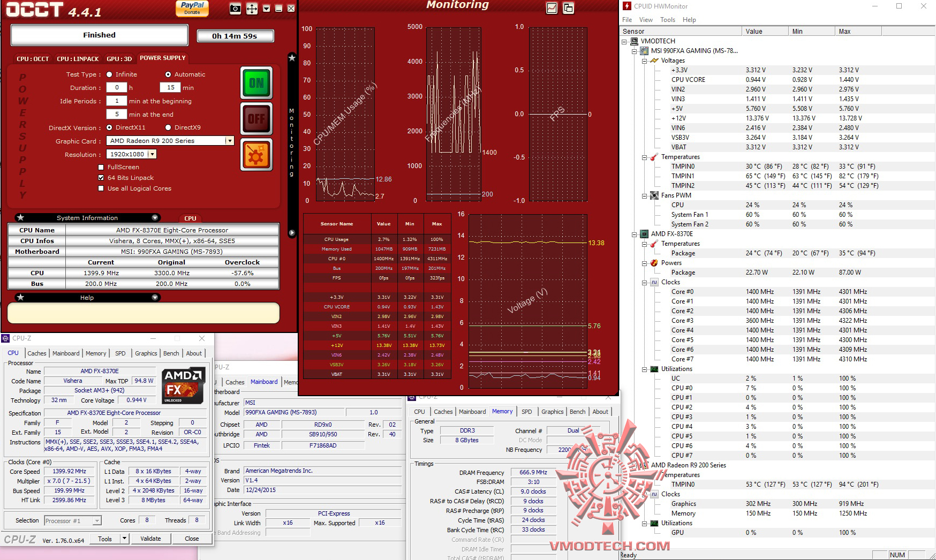Collapse the Fans PWM tree node

tap(645, 195)
